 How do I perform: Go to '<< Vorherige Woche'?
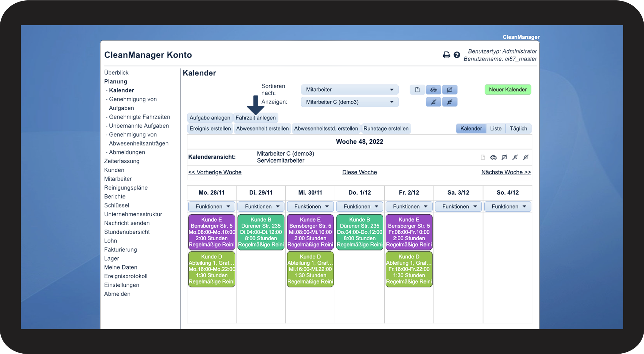click(x=215, y=172)
